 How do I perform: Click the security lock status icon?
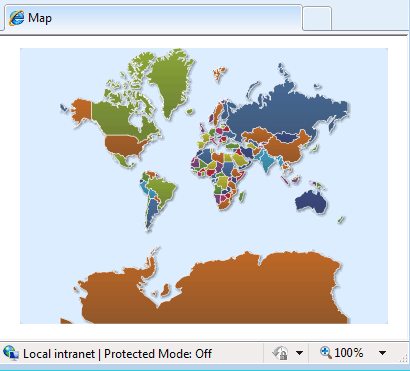tap(280, 353)
